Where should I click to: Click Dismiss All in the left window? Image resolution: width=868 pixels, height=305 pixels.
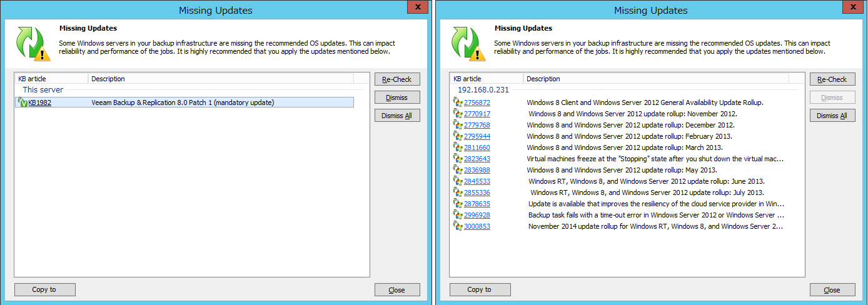397,116
